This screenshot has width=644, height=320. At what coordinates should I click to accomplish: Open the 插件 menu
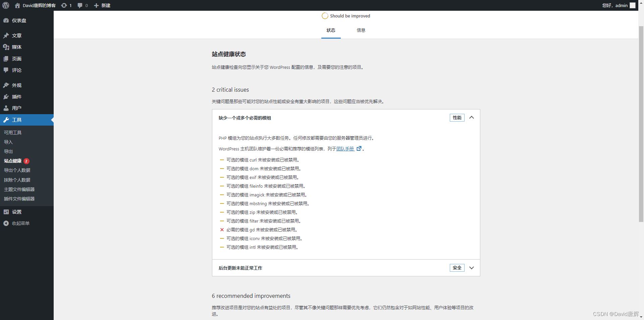(x=27, y=97)
